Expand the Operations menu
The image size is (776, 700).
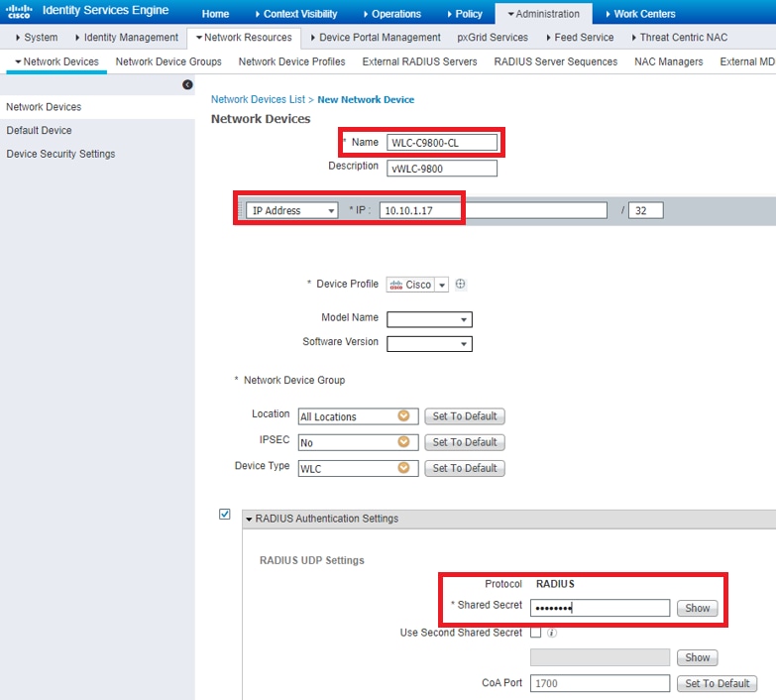pyautogui.click(x=392, y=14)
